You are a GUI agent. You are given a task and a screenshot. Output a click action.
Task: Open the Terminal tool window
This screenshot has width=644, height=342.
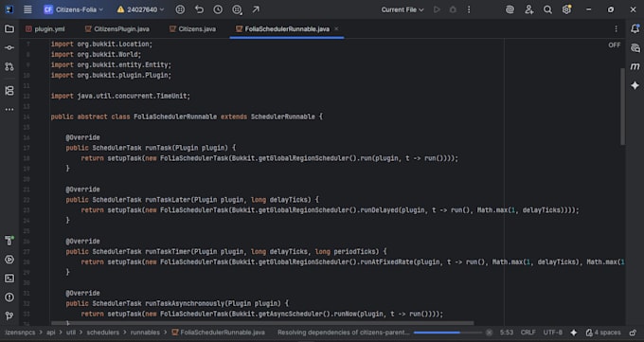pyautogui.click(x=9, y=279)
